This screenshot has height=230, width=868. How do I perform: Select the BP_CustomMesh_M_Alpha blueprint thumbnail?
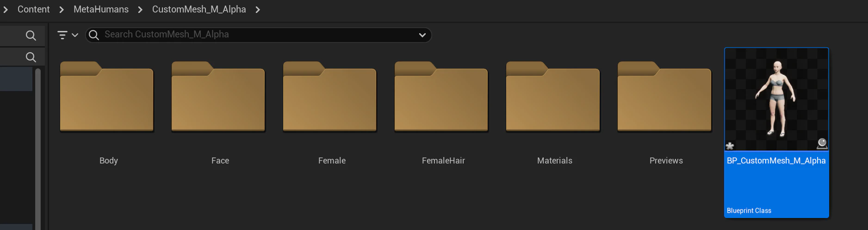coord(776,99)
